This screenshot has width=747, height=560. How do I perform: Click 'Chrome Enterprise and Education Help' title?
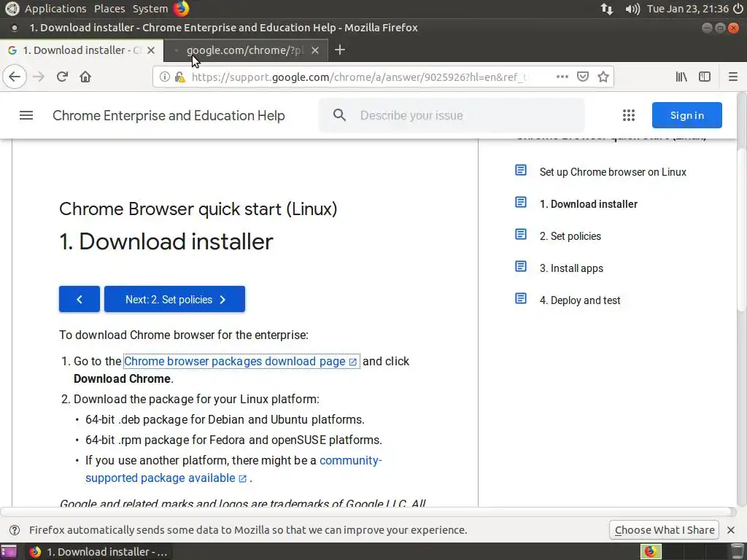tap(169, 115)
